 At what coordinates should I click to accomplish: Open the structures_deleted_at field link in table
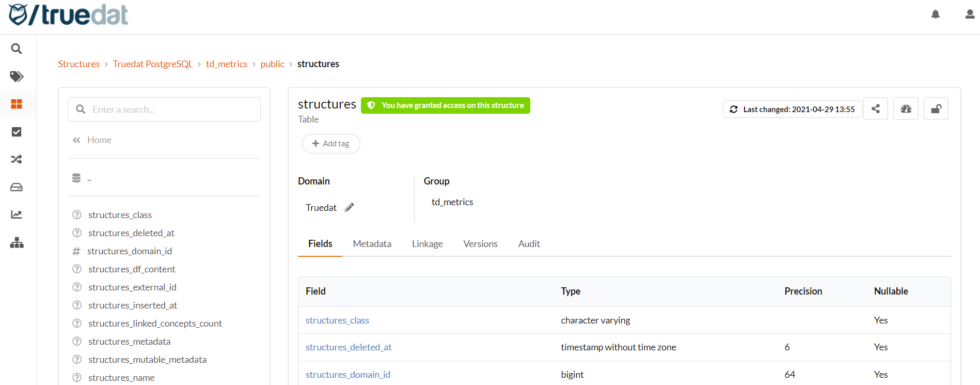click(349, 347)
